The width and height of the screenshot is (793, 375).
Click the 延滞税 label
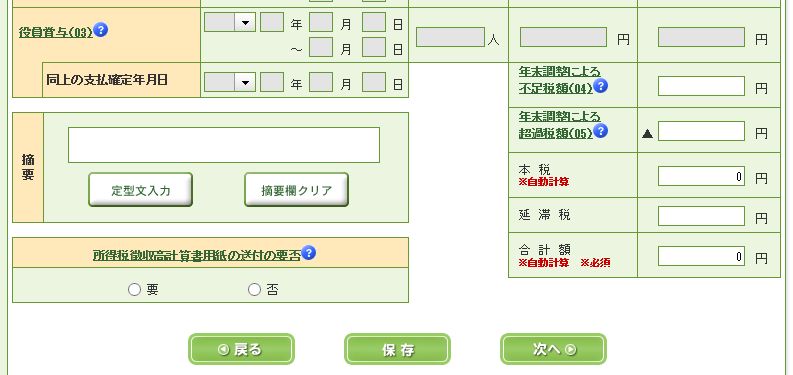tap(544, 216)
